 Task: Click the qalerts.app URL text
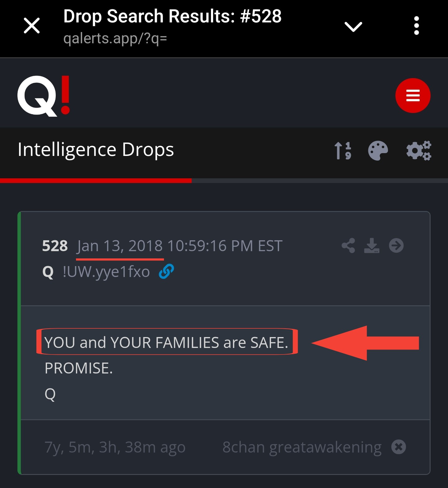(115, 39)
